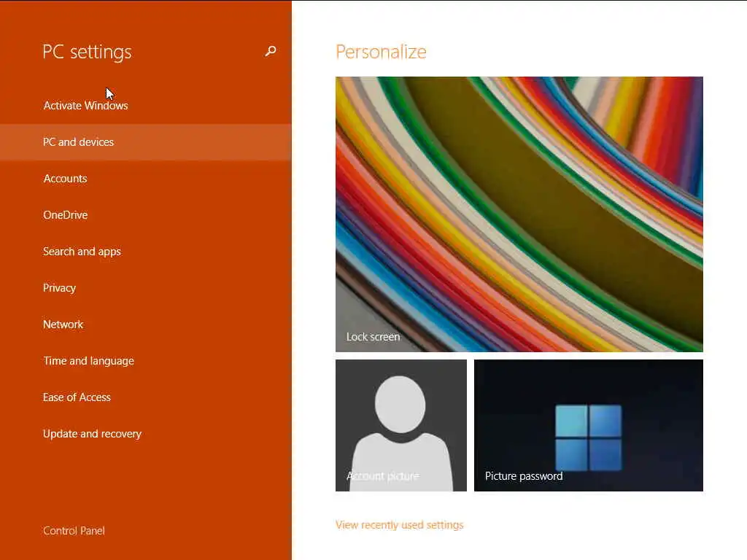Open the Account picture tile
747x560 pixels.
[x=401, y=425]
